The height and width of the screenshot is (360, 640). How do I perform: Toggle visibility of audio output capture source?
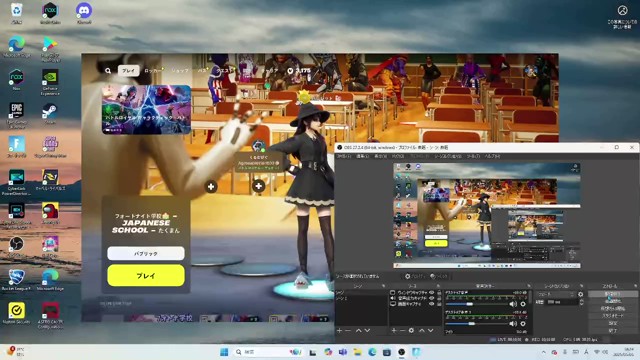pyautogui.click(x=431, y=298)
